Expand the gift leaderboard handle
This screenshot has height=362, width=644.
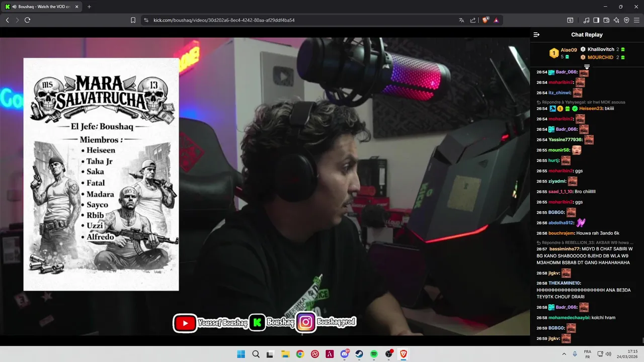pyautogui.click(x=587, y=66)
